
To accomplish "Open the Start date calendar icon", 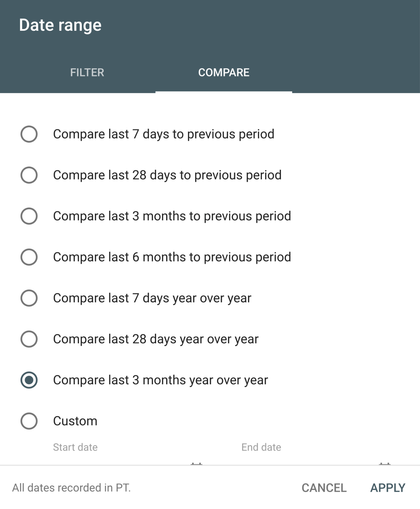I will (196, 463).
